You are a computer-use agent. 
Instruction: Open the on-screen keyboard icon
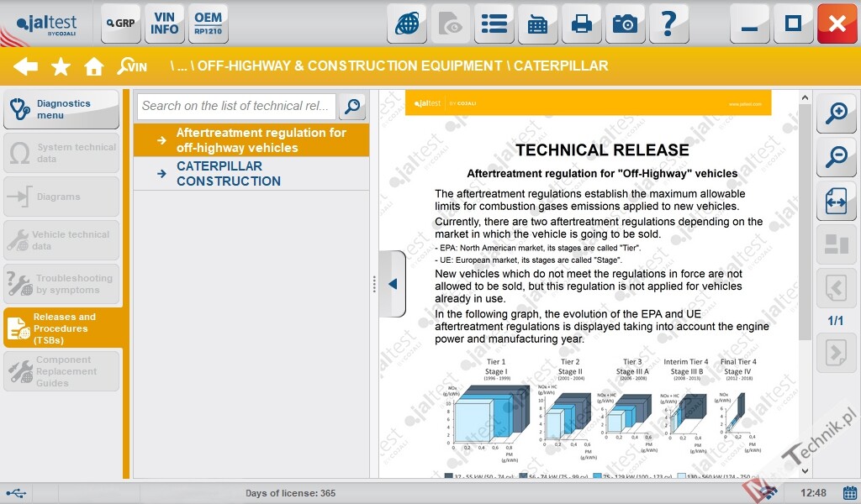[x=537, y=24]
